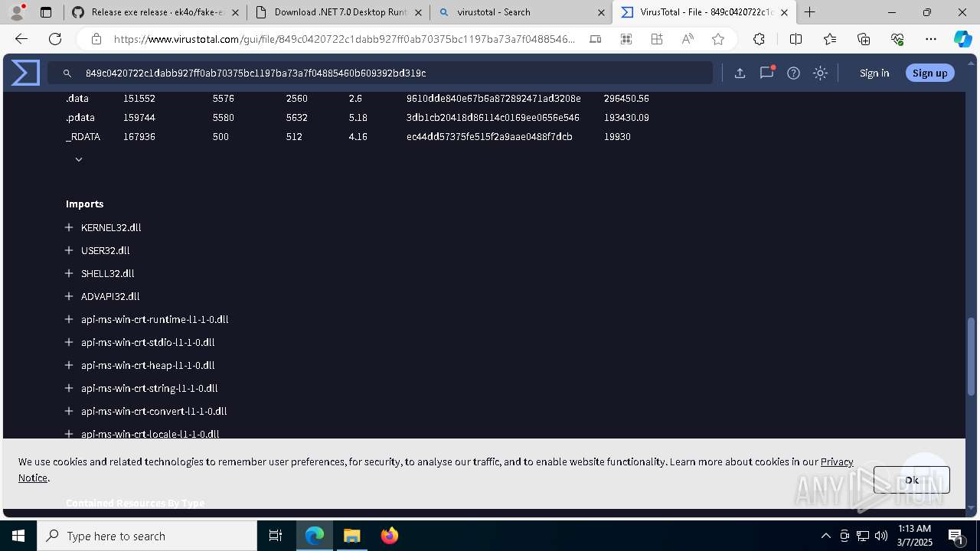
Task: Click the Imports heading
Action: click(x=84, y=204)
